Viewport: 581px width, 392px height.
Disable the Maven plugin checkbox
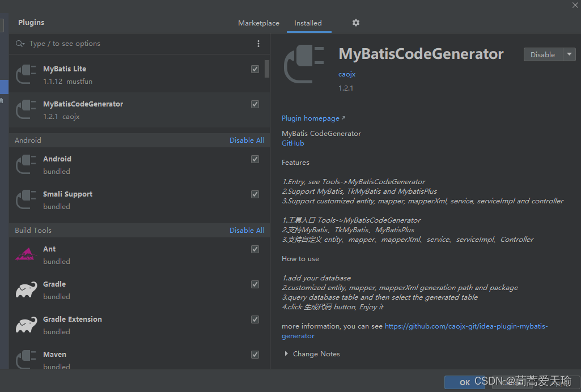255,355
